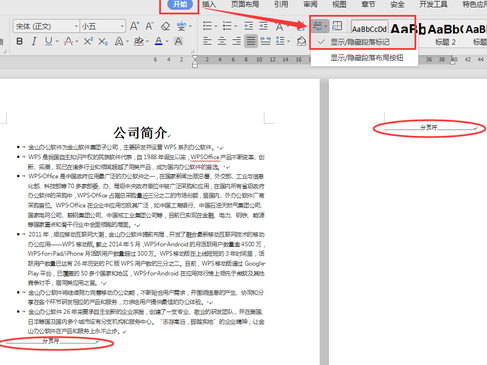This screenshot has width=487, height=365.
Task: Expand the bullet list style dropdown arrow
Action: click(216, 26)
